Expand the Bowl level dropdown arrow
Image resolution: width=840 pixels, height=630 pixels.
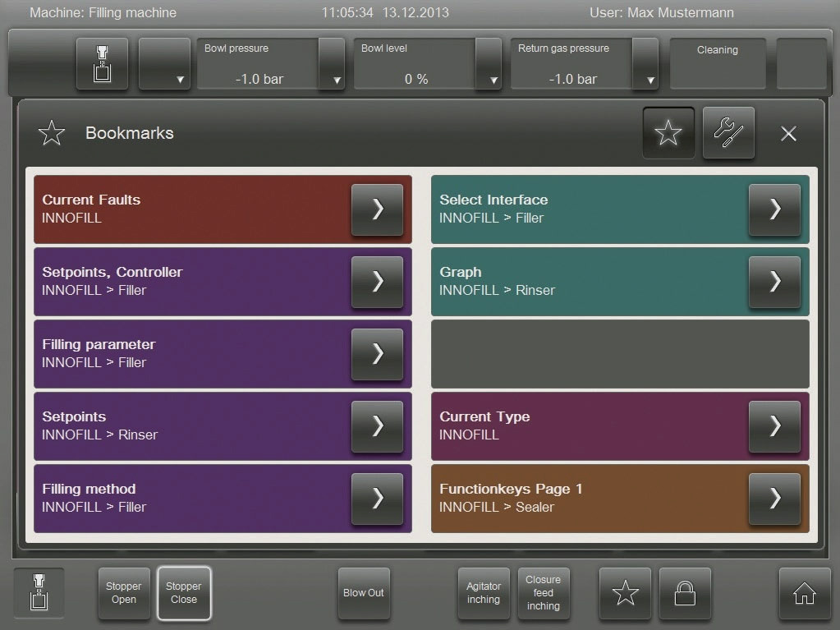pyautogui.click(x=489, y=64)
